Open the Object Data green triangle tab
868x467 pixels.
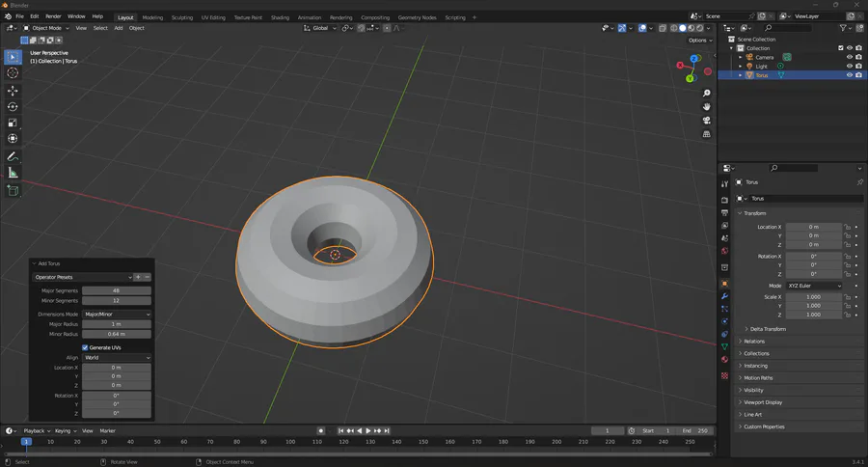click(724, 346)
